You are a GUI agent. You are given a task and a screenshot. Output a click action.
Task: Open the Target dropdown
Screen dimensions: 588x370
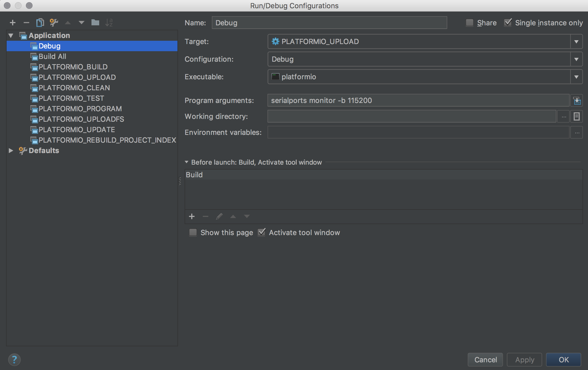point(576,42)
